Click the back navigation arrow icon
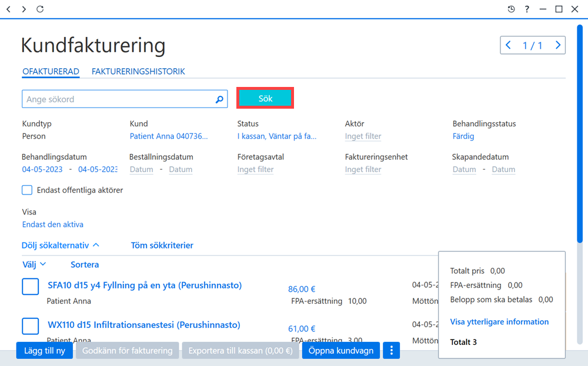The image size is (588, 366). coord(8,9)
